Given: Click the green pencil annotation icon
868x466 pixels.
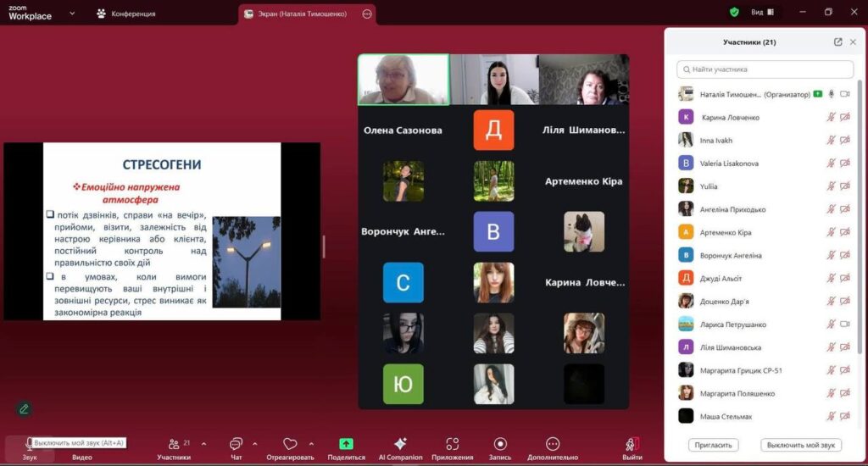Looking at the screenshot, I should [24, 408].
